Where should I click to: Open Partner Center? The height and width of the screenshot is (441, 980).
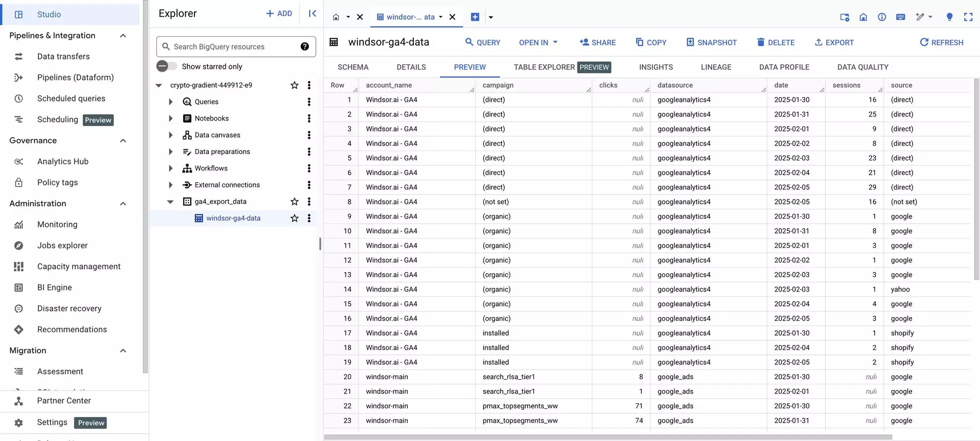tap(64, 401)
